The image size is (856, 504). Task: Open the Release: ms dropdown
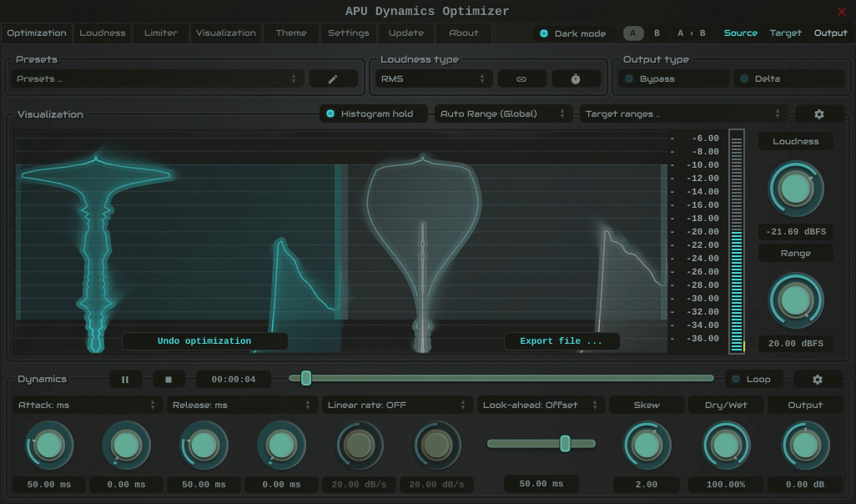coord(242,406)
